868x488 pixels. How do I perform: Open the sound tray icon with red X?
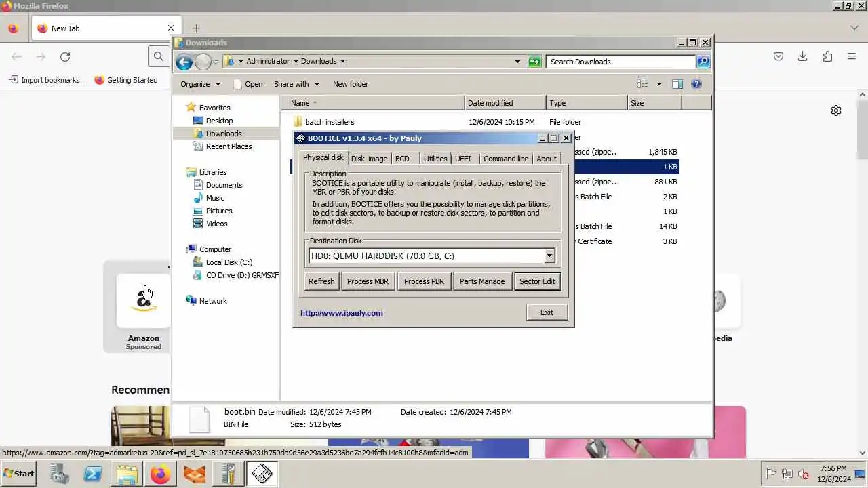(804, 474)
